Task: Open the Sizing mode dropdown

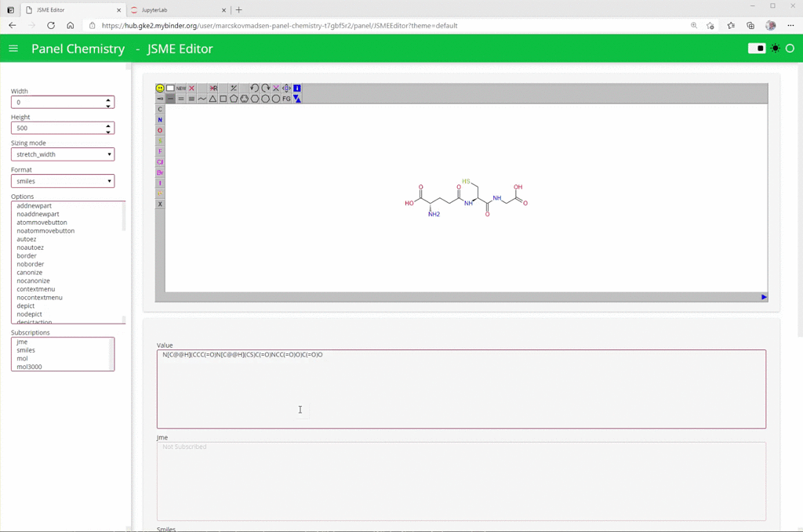Action: [x=63, y=154]
